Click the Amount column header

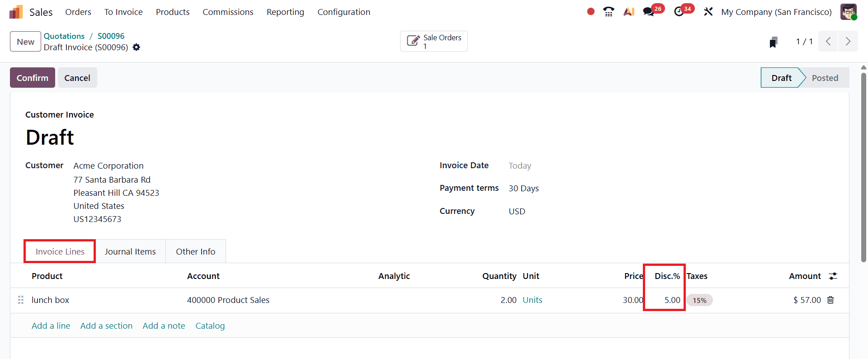tap(805, 276)
